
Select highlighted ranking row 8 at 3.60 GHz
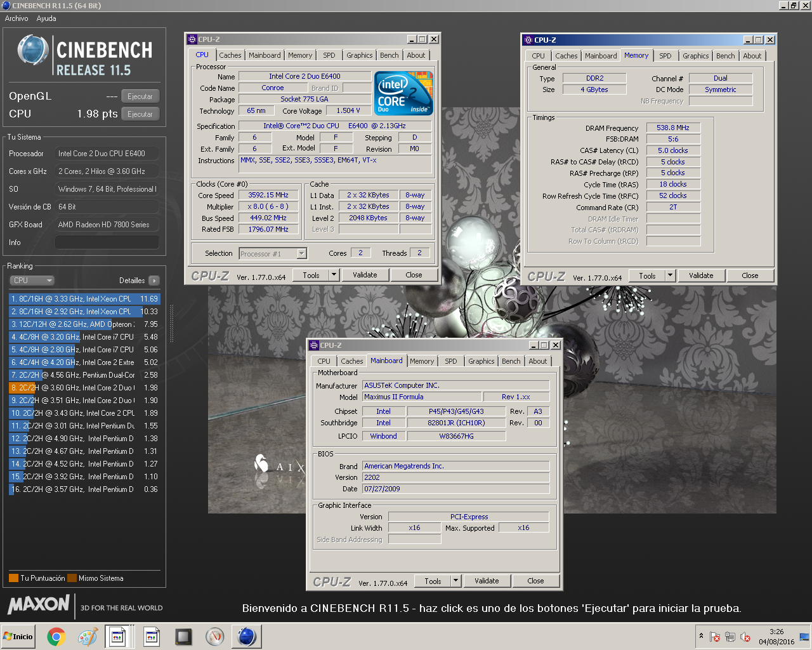coord(84,388)
